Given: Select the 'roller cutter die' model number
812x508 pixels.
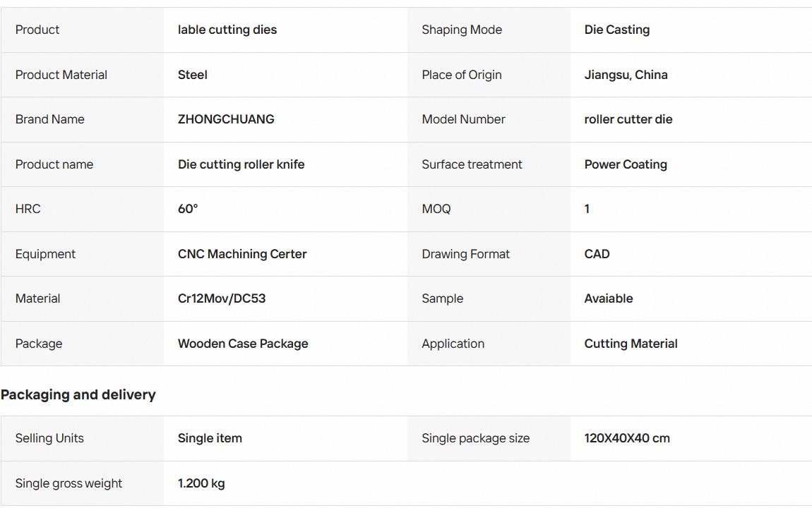Looking at the screenshot, I should tap(628, 119).
